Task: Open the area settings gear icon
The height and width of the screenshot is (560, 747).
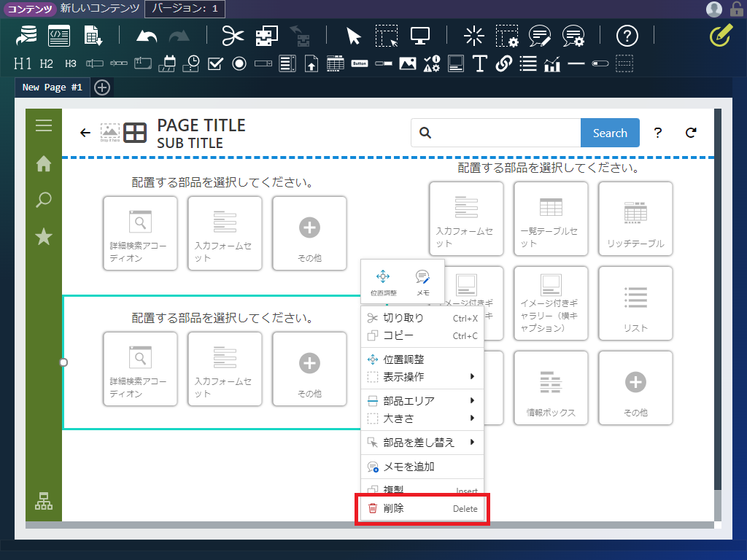Action: [507, 36]
